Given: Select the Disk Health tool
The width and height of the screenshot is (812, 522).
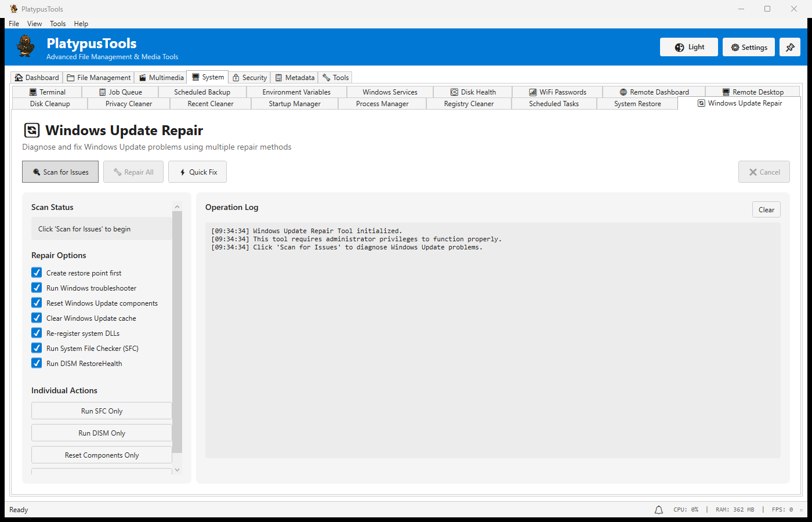Looking at the screenshot, I should [x=474, y=92].
